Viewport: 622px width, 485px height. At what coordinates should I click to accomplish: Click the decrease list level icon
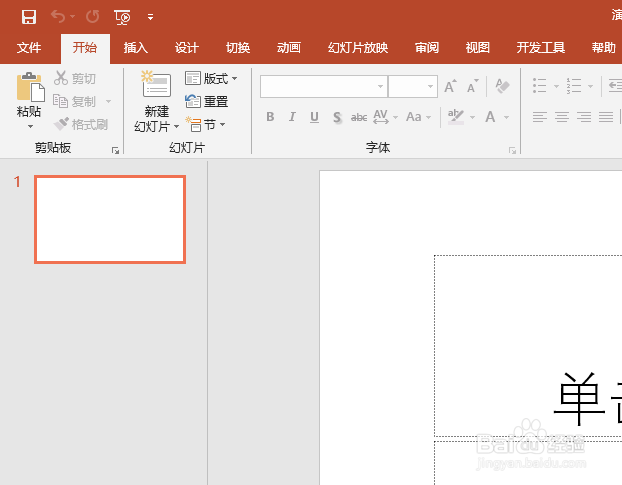click(x=615, y=86)
